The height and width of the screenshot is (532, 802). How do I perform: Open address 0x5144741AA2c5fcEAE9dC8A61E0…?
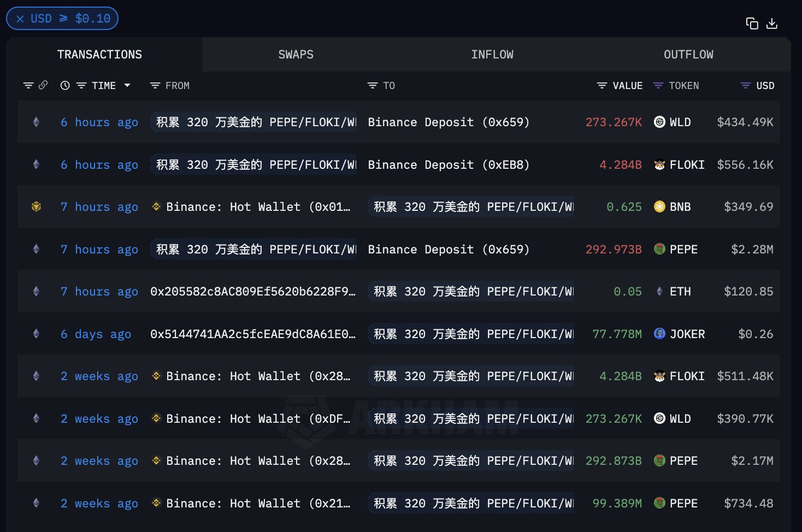point(253,334)
